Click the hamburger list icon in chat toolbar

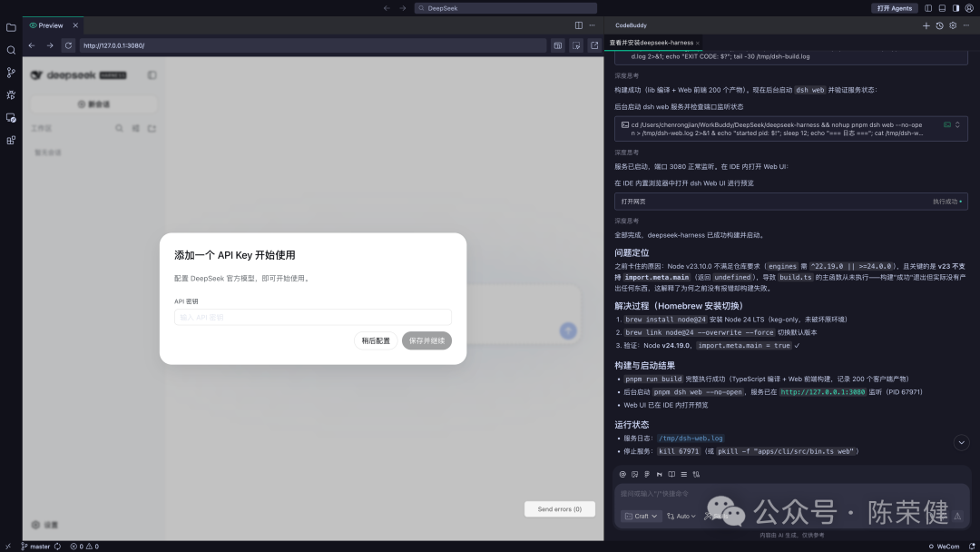point(684,475)
